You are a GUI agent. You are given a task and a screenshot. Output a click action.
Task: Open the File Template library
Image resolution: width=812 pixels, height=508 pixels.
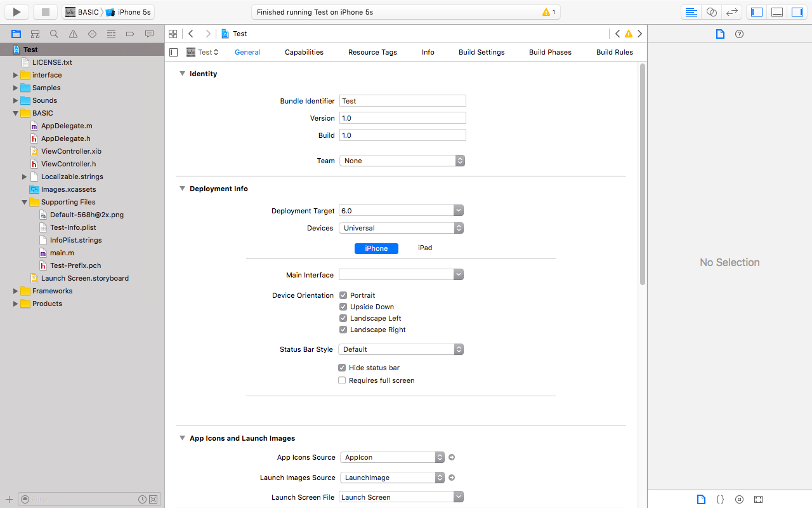click(701, 500)
